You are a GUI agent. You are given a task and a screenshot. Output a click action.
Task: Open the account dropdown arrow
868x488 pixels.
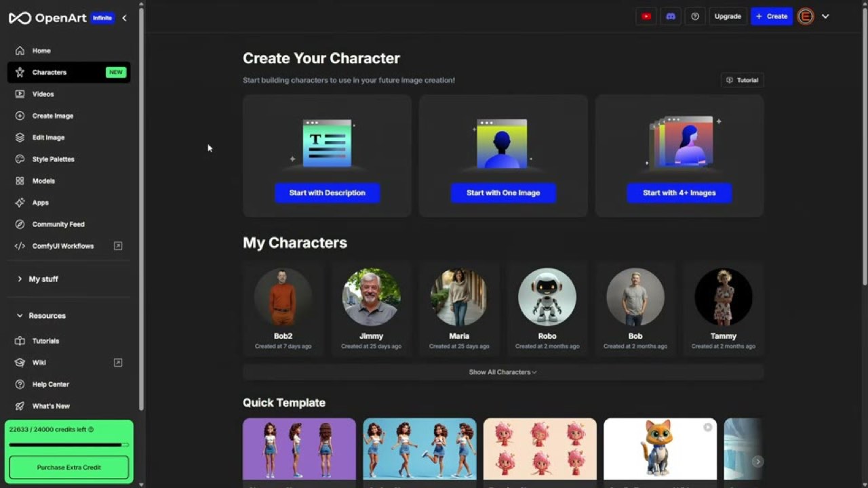(x=825, y=16)
